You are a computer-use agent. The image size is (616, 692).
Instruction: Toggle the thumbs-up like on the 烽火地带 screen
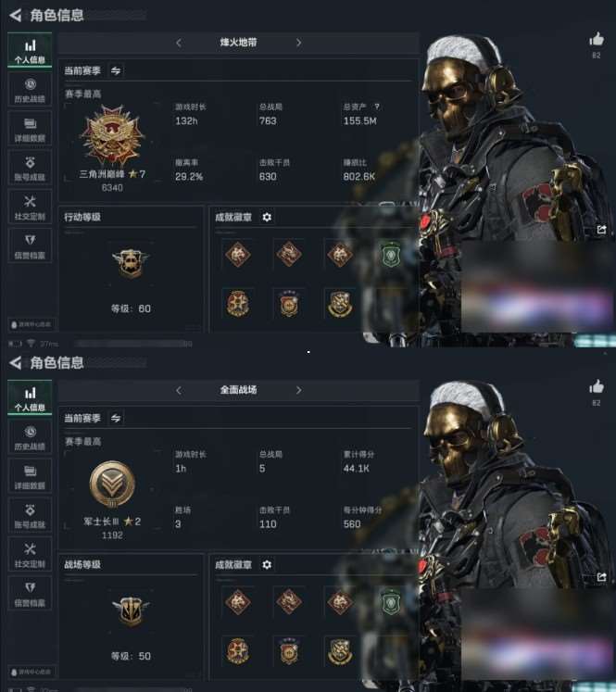pyautogui.click(x=597, y=39)
